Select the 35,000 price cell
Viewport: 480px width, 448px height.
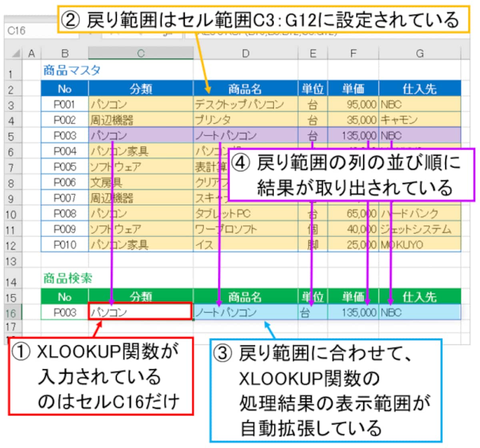click(x=354, y=120)
